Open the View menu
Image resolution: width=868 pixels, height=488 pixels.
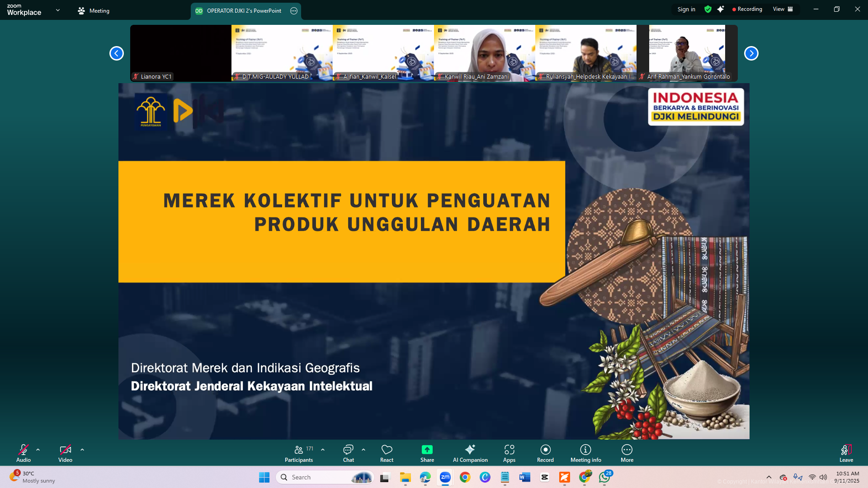[783, 9]
